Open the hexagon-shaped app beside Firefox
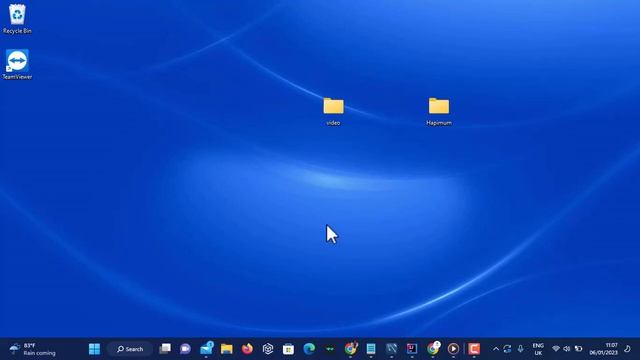 pyautogui.click(x=268, y=349)
